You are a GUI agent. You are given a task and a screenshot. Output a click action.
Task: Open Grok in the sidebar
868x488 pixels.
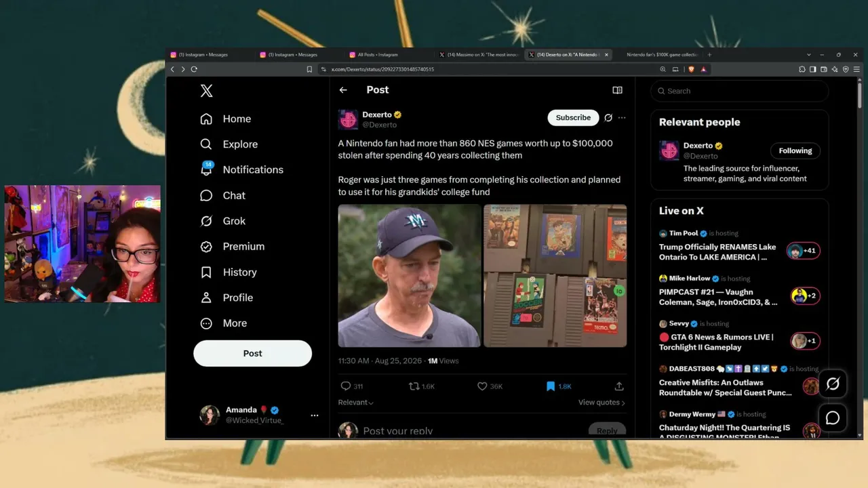coord(223,221)
